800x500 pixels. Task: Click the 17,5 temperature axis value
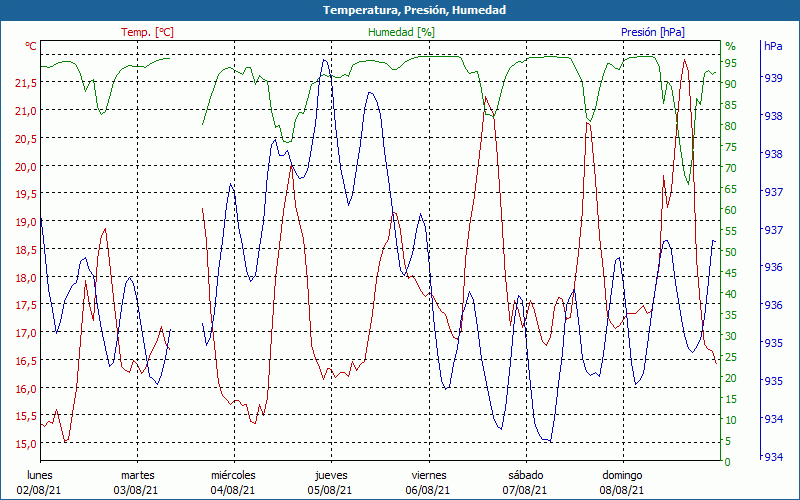tap(26, 305)
